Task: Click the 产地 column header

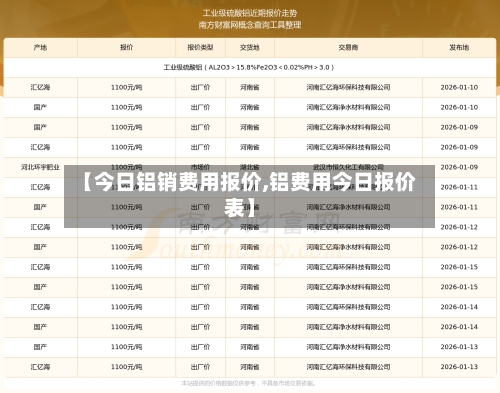Action: (40, 48)
